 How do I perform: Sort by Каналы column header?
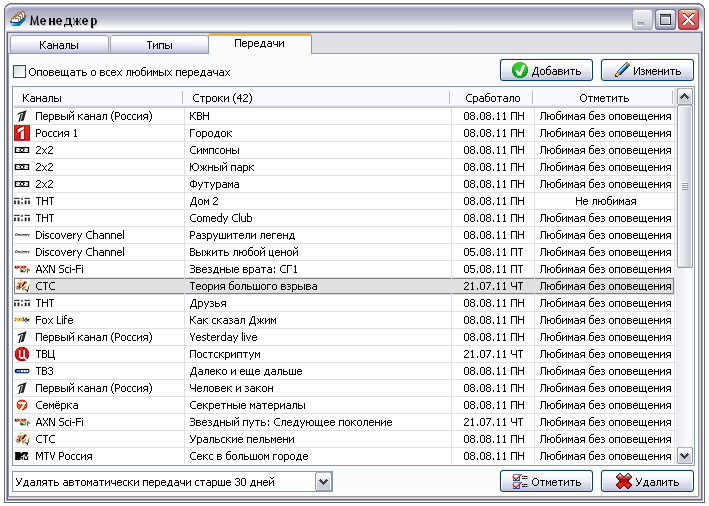coord(98,98)
